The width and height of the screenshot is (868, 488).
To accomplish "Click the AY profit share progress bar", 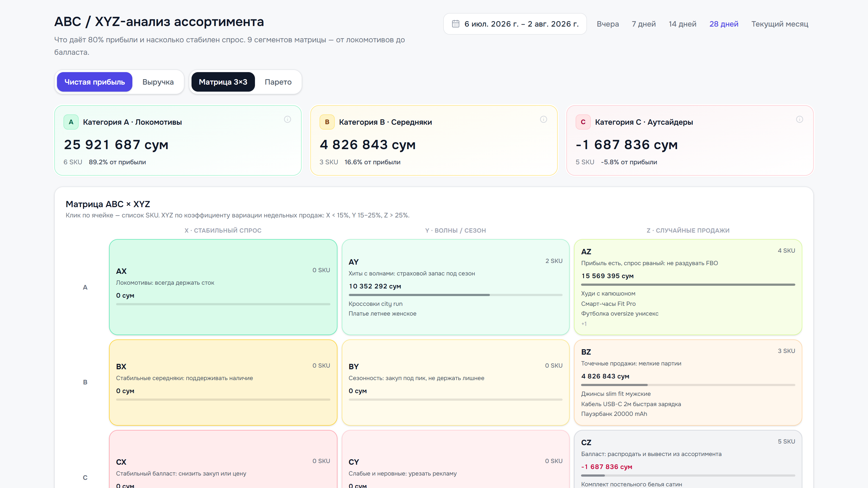I will pyautogui.click(x=456, y=295).
